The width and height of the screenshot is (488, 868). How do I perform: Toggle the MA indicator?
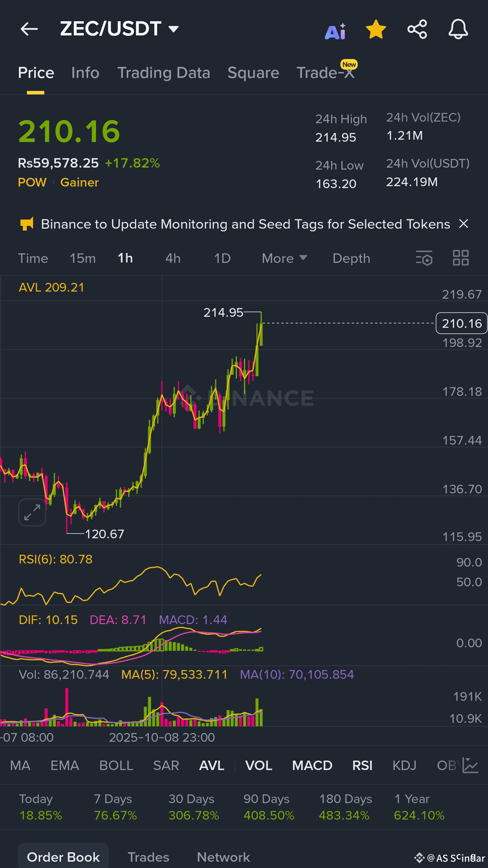[x=20, y=765]
